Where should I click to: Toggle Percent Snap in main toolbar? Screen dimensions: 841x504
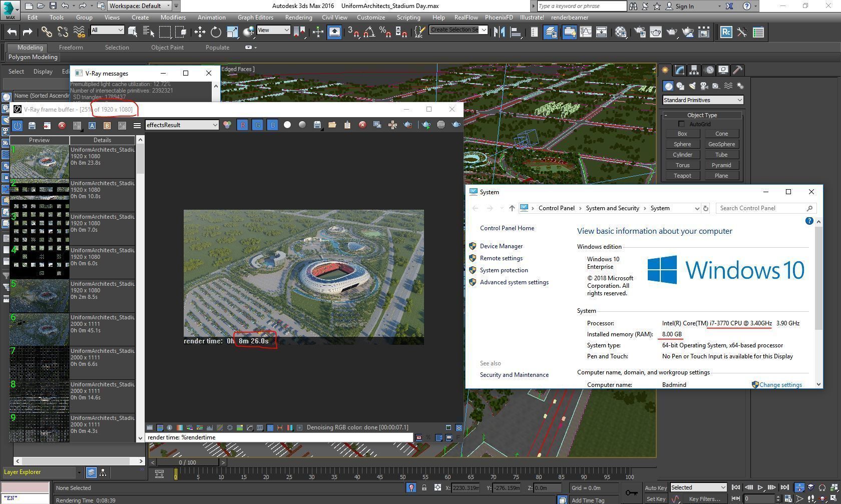385,32
